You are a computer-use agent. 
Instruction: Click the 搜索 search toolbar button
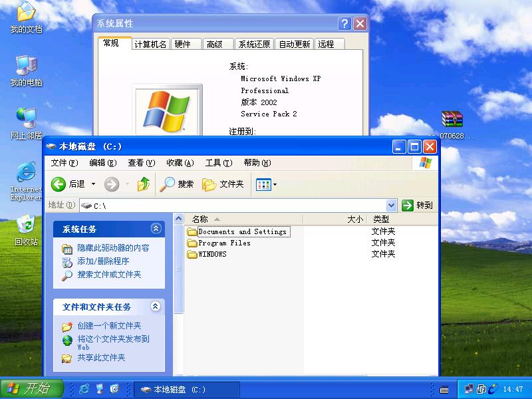[x=176, y=184]
